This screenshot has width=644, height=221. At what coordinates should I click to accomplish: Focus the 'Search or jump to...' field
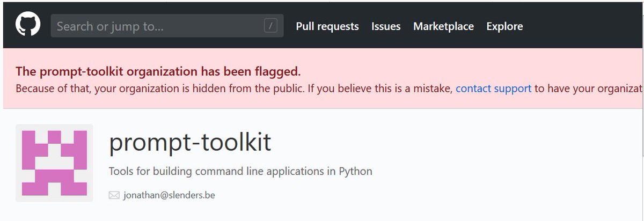tap(167, 26)
